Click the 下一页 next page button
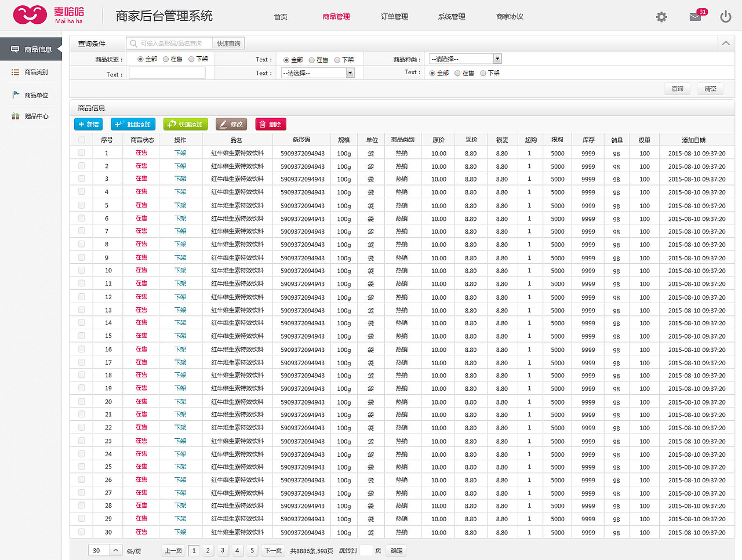Viewport: 742px width, 560px height. click(x=273, y=551)
